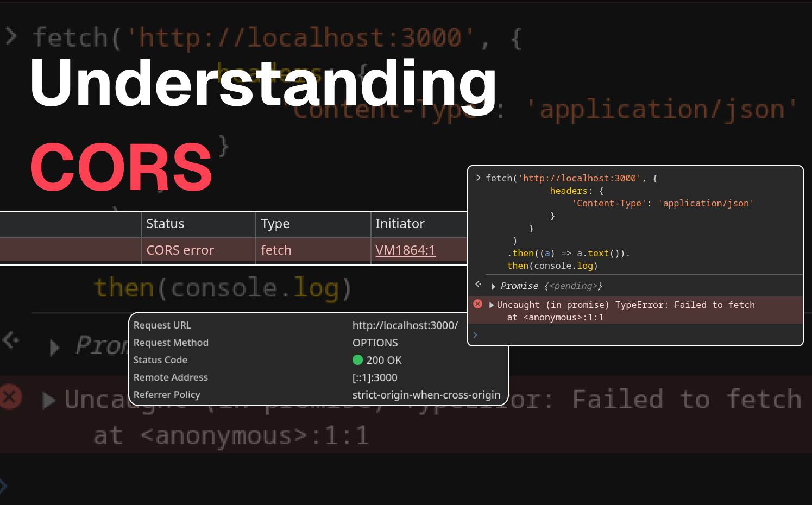Open the VM1864:1 initiator link

pos(405,250)
